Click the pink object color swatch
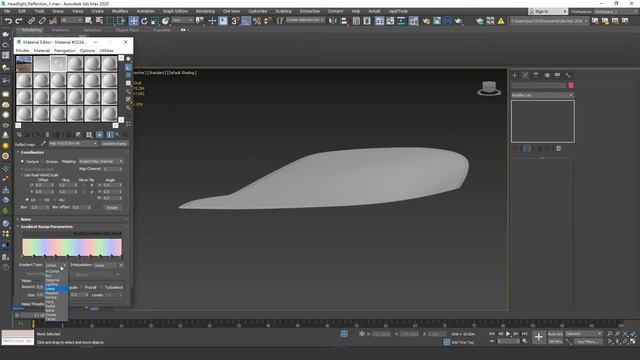The width and height of the screenshot is (640, 360). [x=571, y=85]
